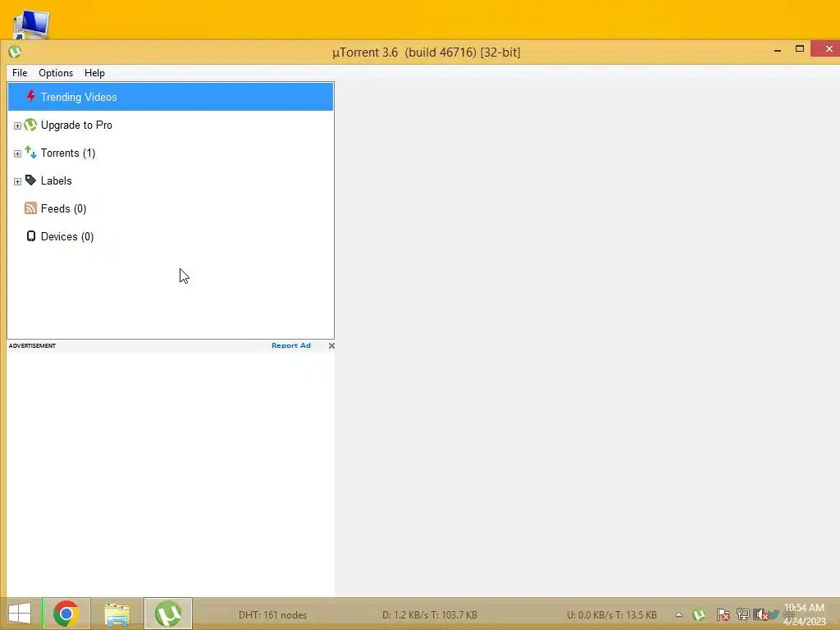The height and width of the screenshot is (630, 840).
Task: Select Feeds (0) in sidebar
Action: click(x=63, y=208)
